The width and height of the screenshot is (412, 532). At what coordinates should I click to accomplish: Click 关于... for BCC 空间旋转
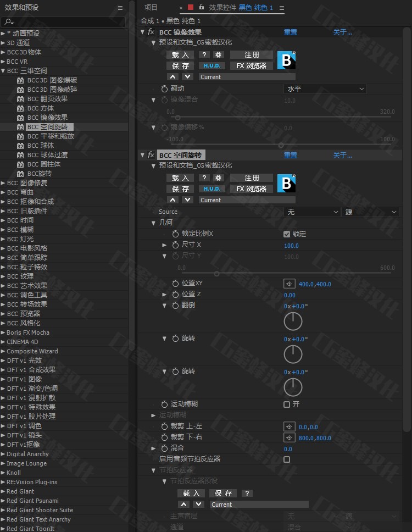(x=342, y=156)
